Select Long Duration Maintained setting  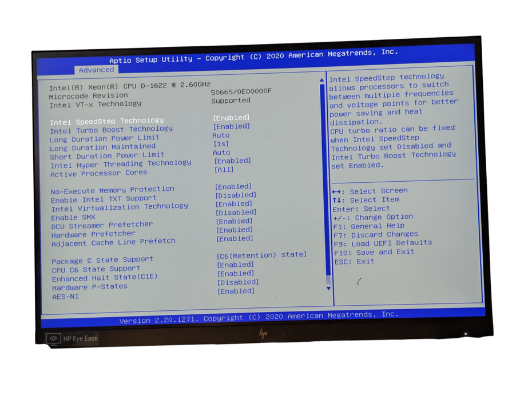[x=103, y=147]
